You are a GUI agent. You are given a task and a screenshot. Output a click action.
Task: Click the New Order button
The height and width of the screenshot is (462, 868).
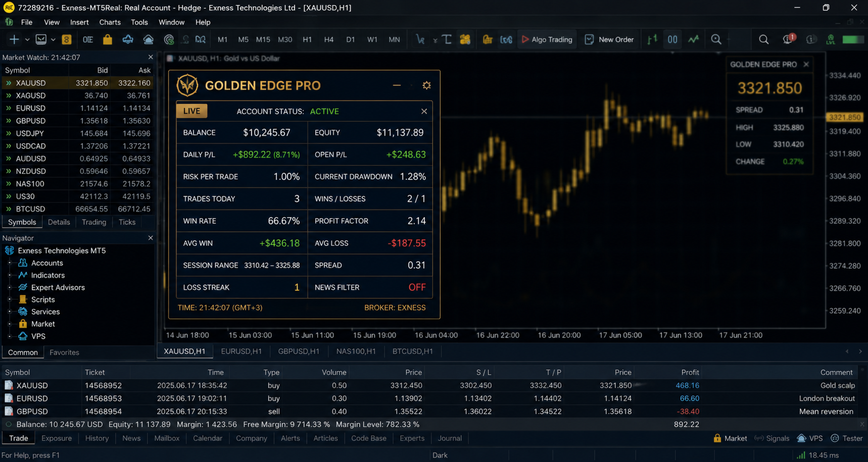point(609,39)
